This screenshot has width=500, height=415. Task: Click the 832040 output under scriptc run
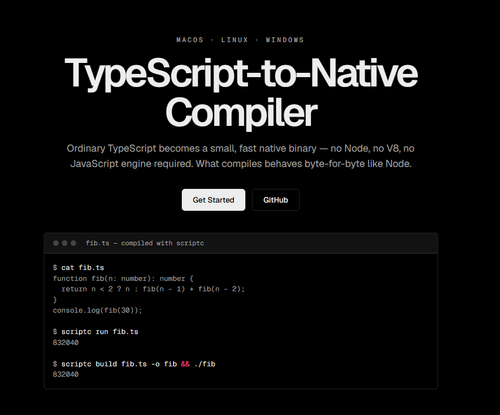coord(66,342)
